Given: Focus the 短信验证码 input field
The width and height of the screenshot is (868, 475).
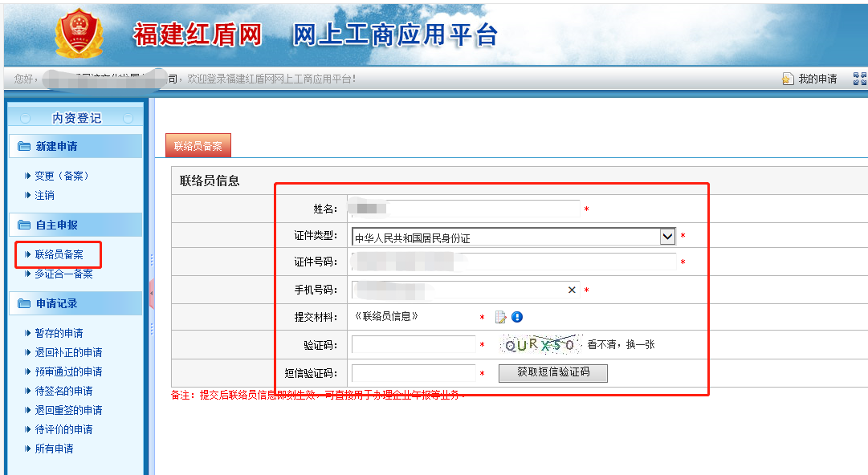Looking at the screenshot, I should coord(414,373).
